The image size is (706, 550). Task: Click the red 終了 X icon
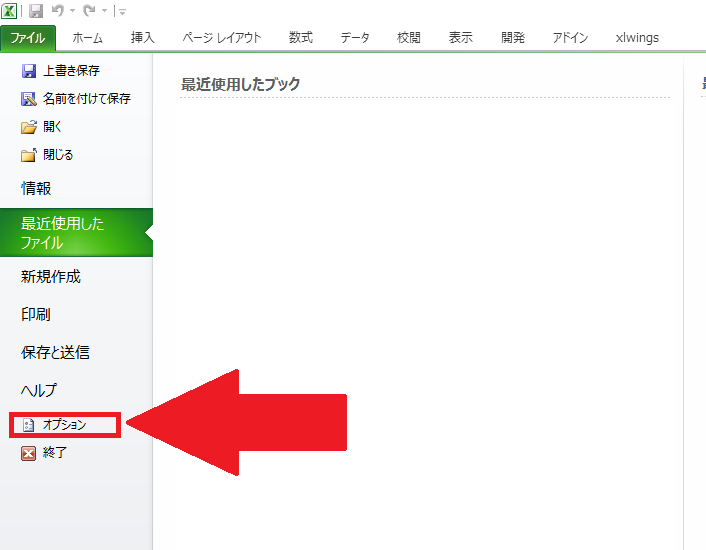28,453
